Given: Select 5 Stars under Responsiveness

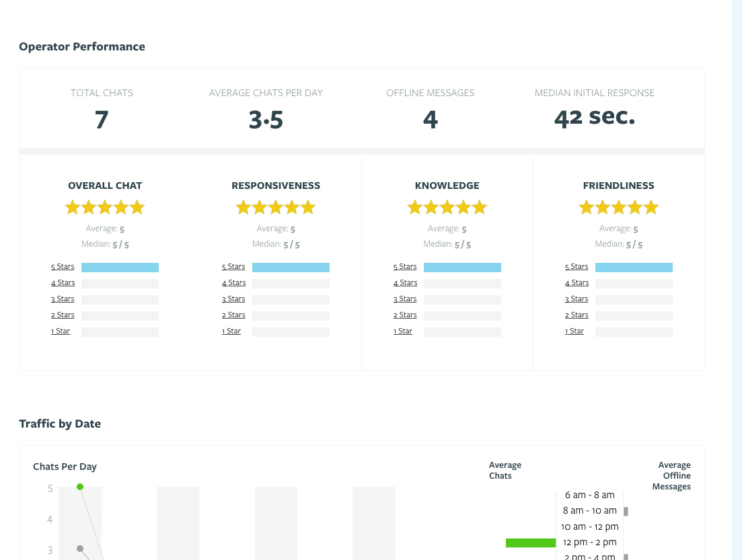Looking at the screenshot, I should tap(233, 267).
